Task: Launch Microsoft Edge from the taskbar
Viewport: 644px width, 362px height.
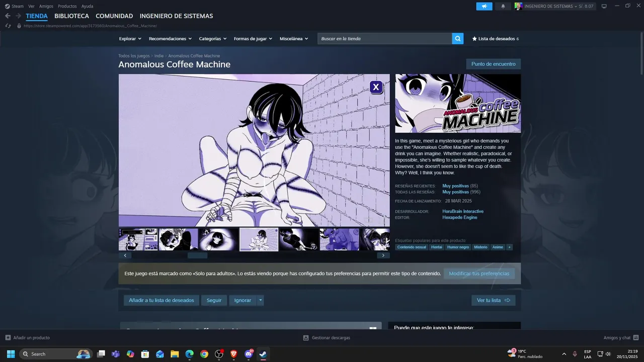Action: point(190,354)
